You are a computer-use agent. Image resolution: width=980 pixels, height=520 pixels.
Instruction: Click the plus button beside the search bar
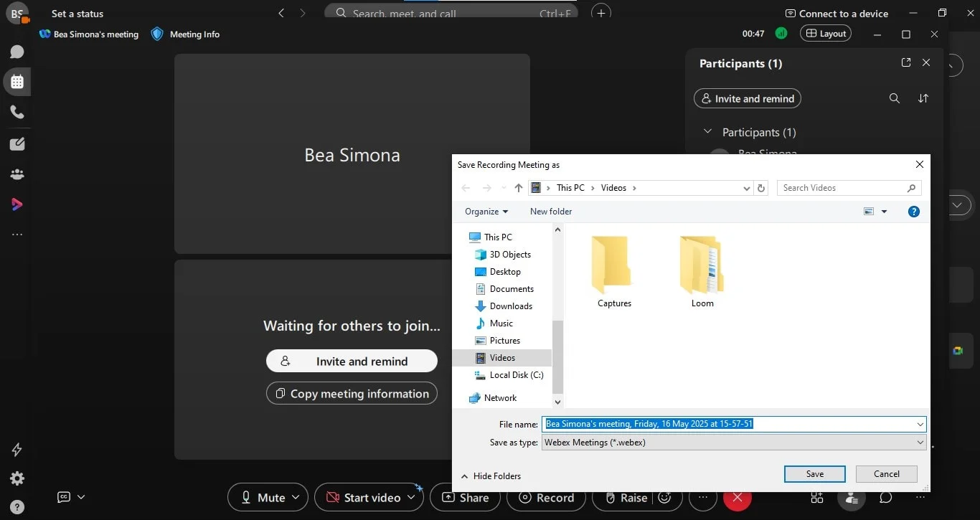(x=601, y=12)
